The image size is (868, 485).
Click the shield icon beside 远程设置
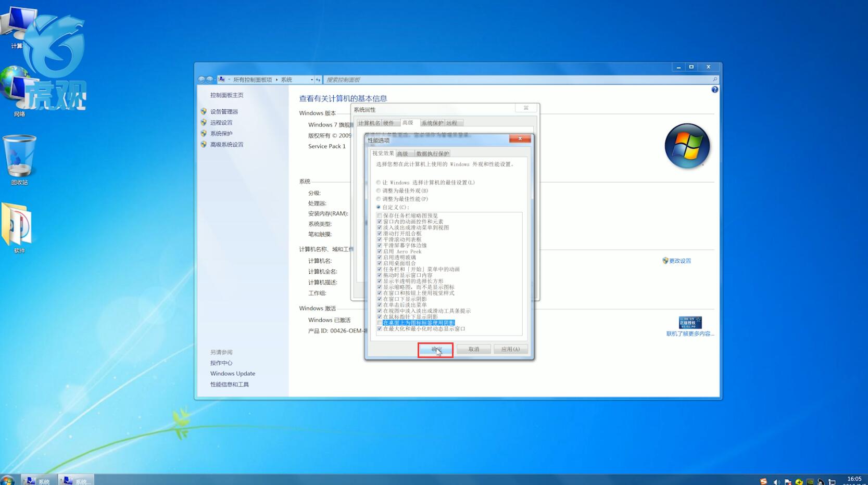pyautogui.click(x=204, y=122)
